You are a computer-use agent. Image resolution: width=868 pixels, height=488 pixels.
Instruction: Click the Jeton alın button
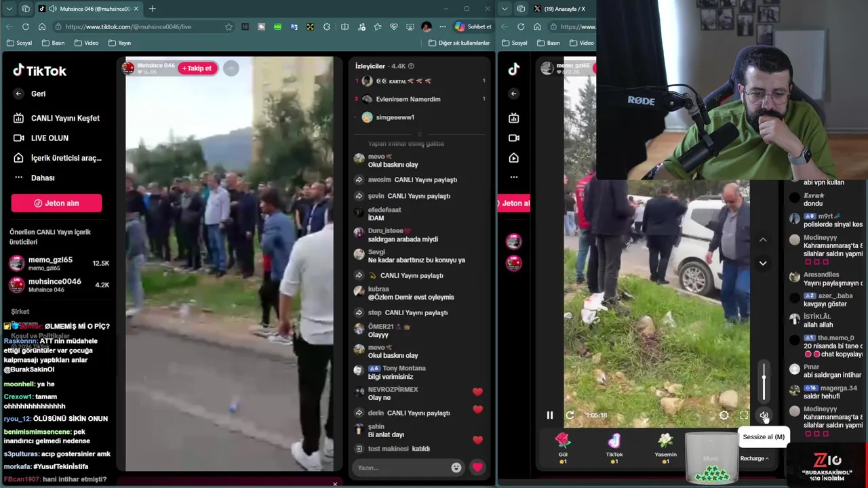click(56, 203)
